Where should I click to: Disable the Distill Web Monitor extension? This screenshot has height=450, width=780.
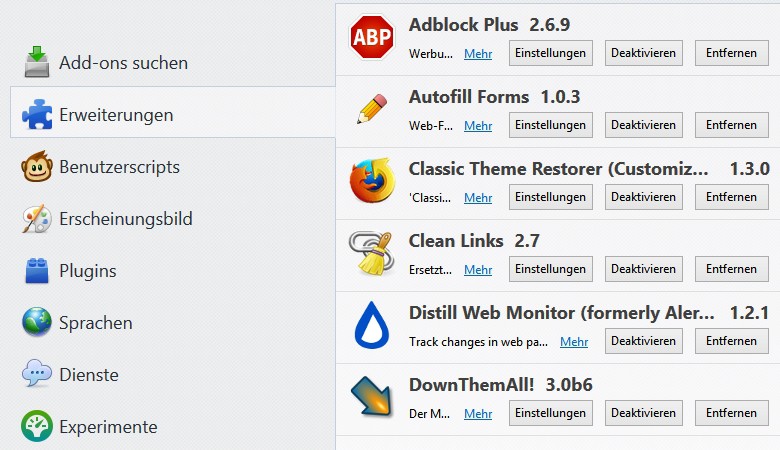(x=644, y=341)
